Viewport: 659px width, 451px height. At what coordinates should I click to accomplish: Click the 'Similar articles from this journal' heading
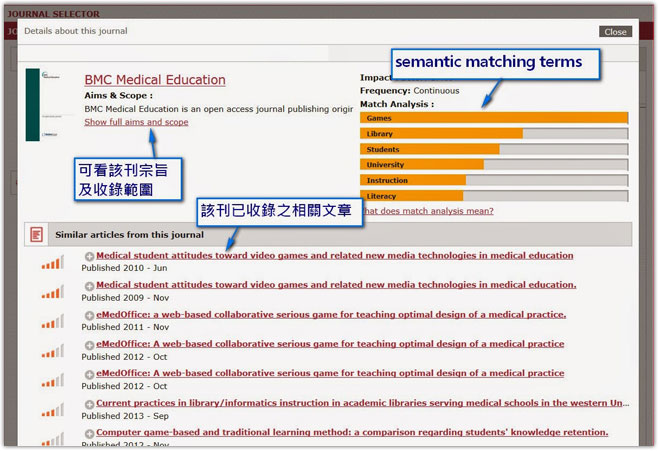pos(129,235)
